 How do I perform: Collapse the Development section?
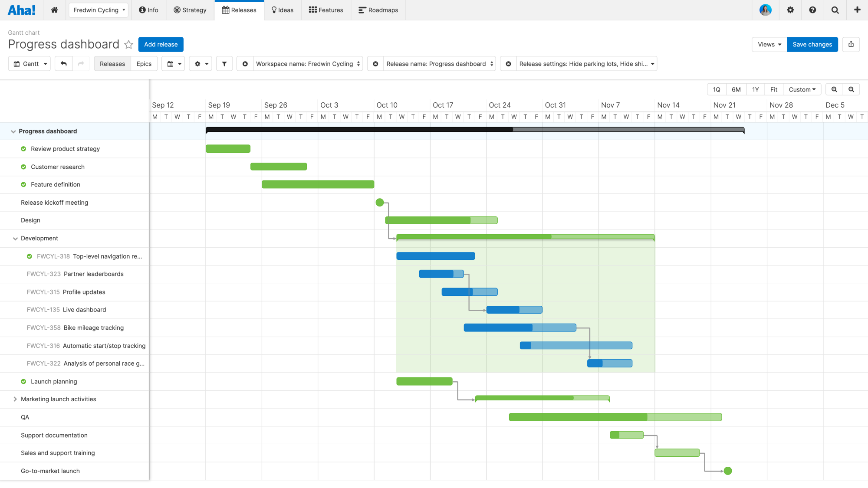[x=14, y=238]
